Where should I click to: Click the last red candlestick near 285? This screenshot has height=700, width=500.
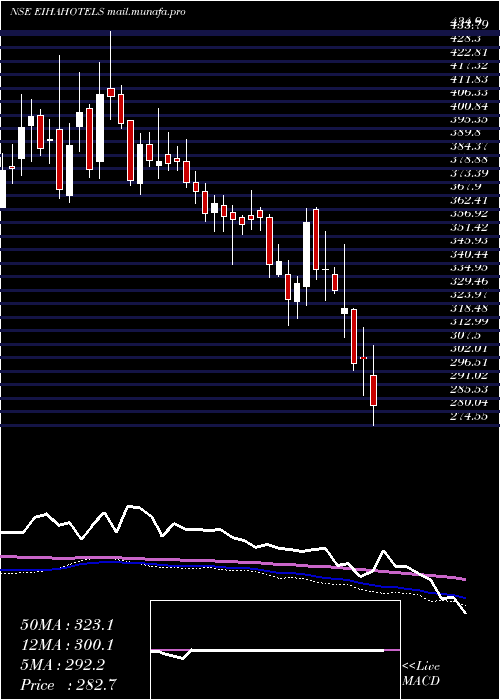[374, 390]
